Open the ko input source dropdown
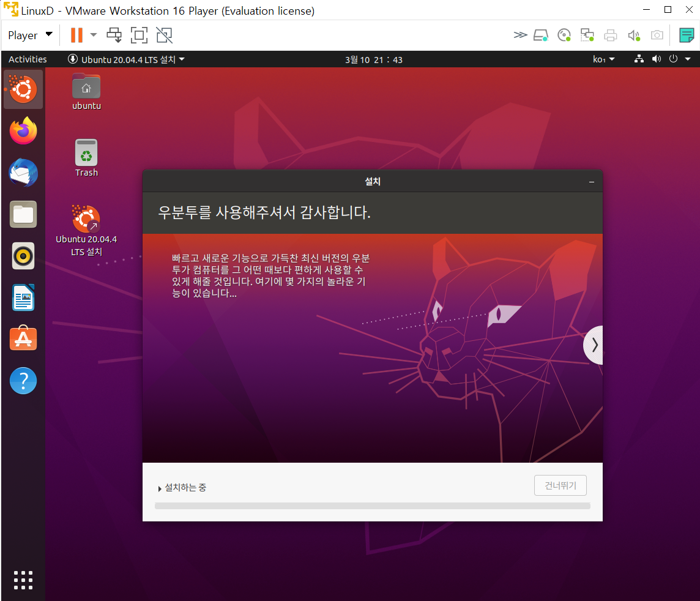The width and height of the screenshot is (700, 601). coord(603,59)
